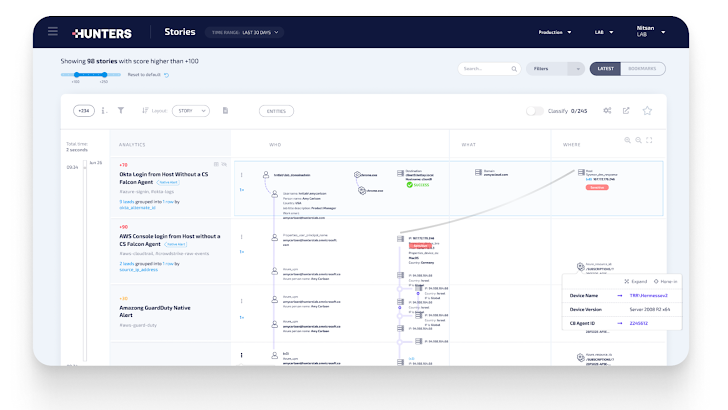The width and height of the screenshot is (728, 410).
Task: Open the Filters dropdown
Action: coord(555,69)
